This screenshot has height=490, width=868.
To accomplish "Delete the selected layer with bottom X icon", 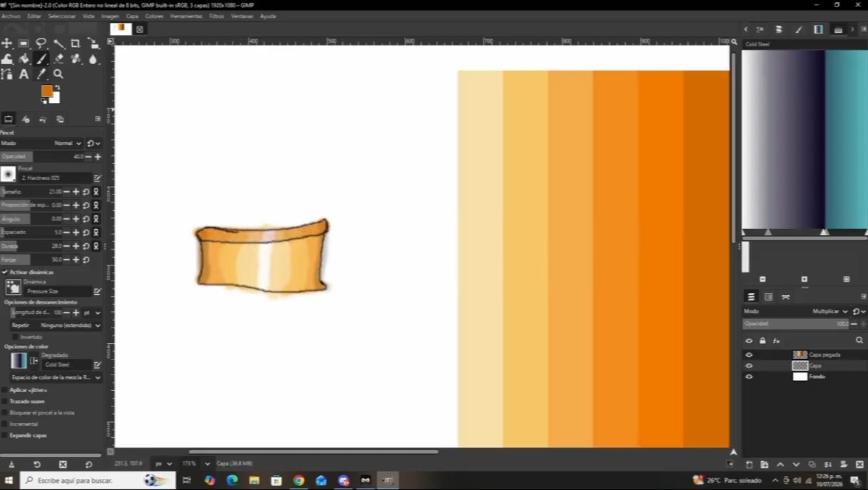I will point(860,465).
